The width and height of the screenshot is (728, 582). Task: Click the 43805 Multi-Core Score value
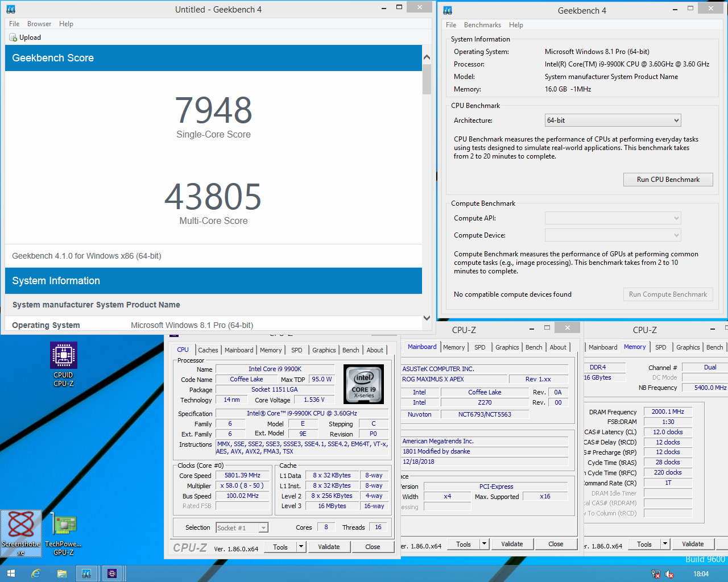click(213, 197)
